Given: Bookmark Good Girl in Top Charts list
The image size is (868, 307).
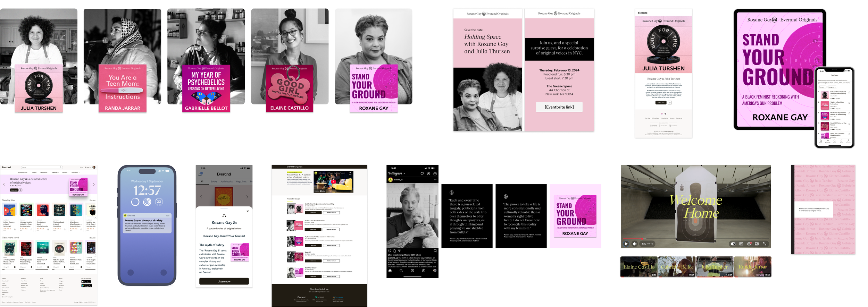Looking at the screenshot, I should click(x=850, y=124).
